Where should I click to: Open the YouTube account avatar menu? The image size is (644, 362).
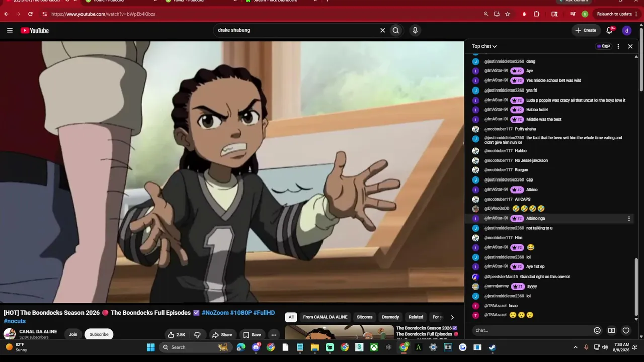tap(627, 30)
